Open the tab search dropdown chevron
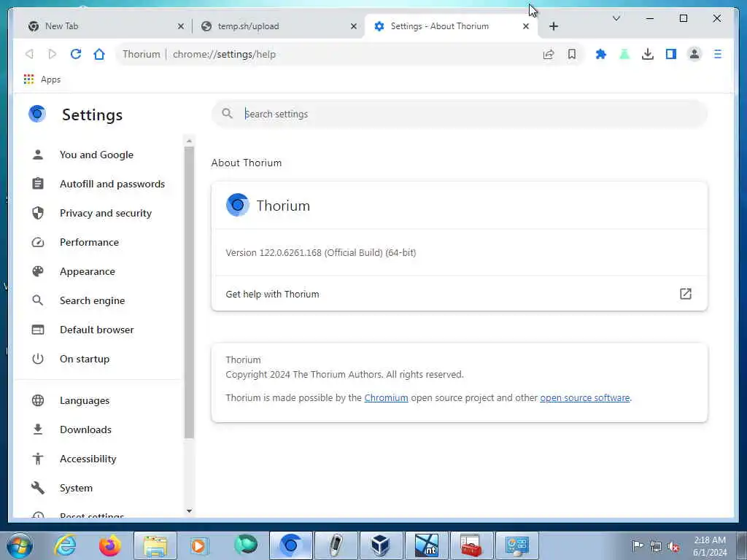The height and width of the screenshot is (560, 747). [616, 18]
